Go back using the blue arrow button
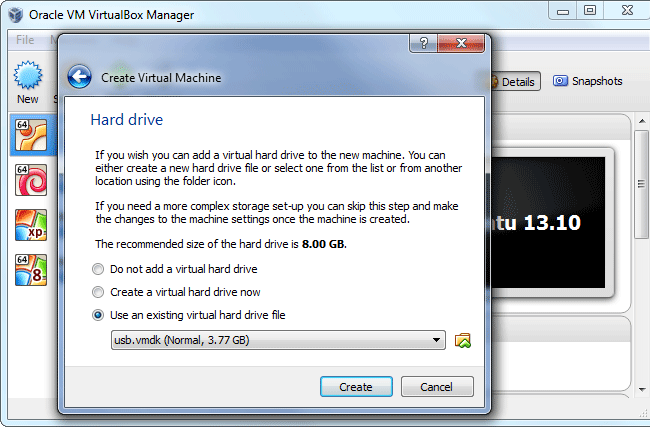 click(x=79, y=77)
